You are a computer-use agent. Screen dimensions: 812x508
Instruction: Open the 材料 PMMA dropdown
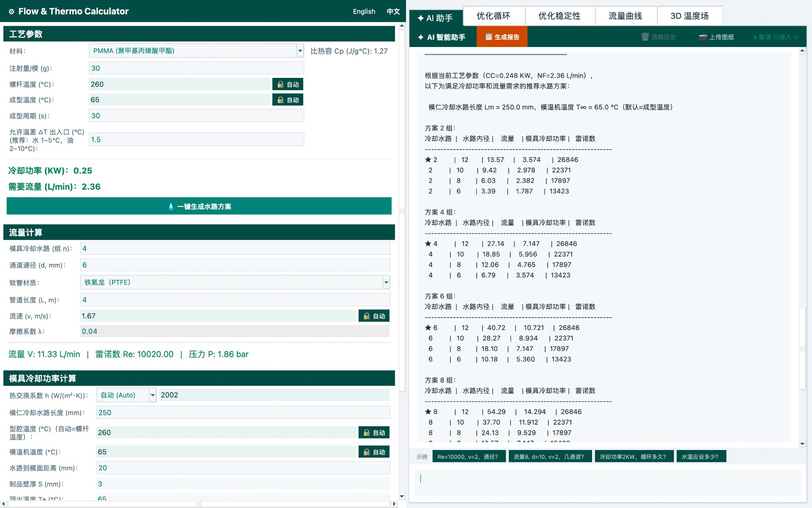click(x=300, y=51)
